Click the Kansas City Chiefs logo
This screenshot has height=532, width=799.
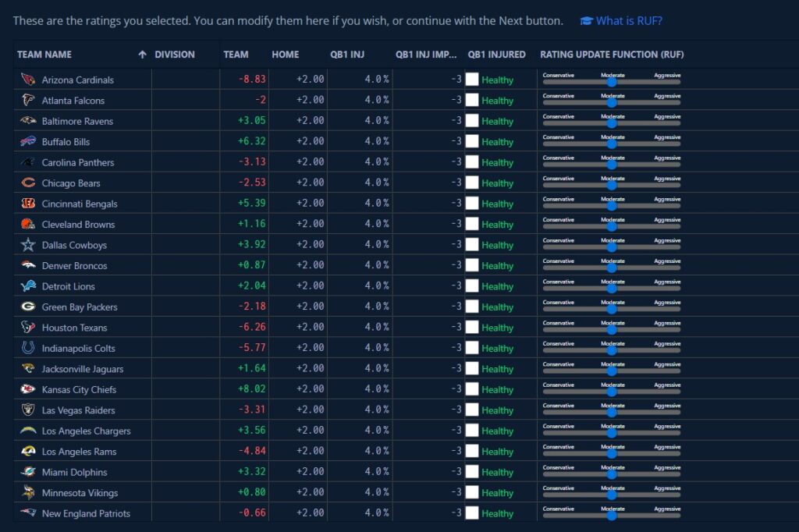[x=28, y=388]
